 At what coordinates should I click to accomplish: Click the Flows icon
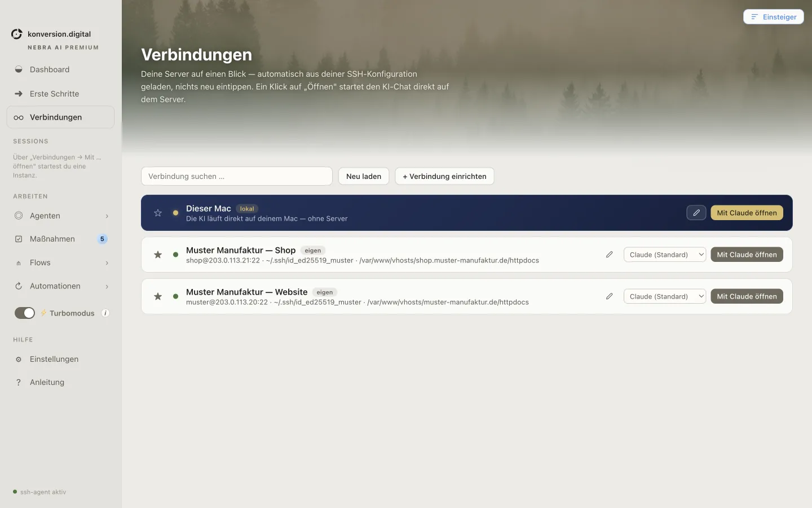pos(19,263)
